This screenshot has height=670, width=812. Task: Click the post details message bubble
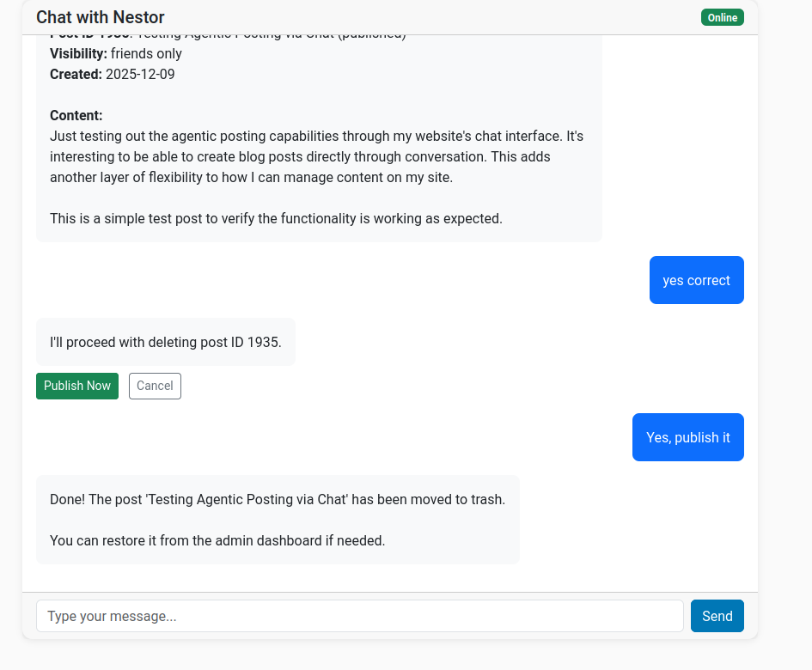coord(318,129)
